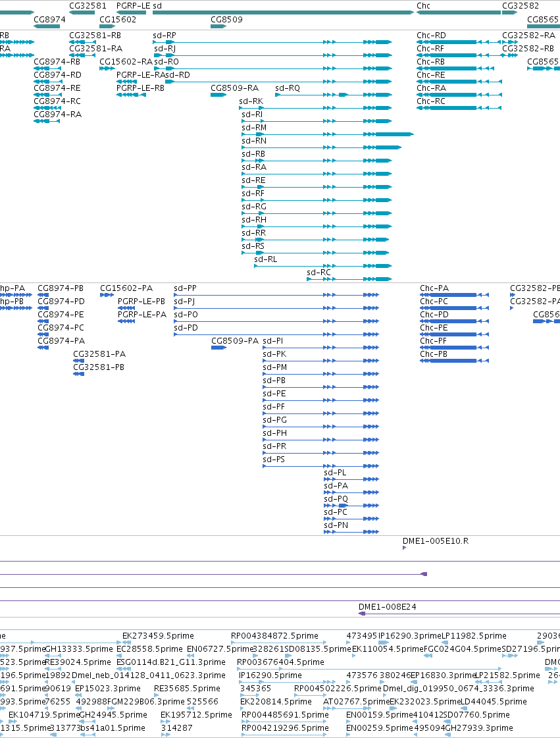Select protein sd-PQ
The height and width of the screenshot is (738, 560).
(x=351, y=506)
